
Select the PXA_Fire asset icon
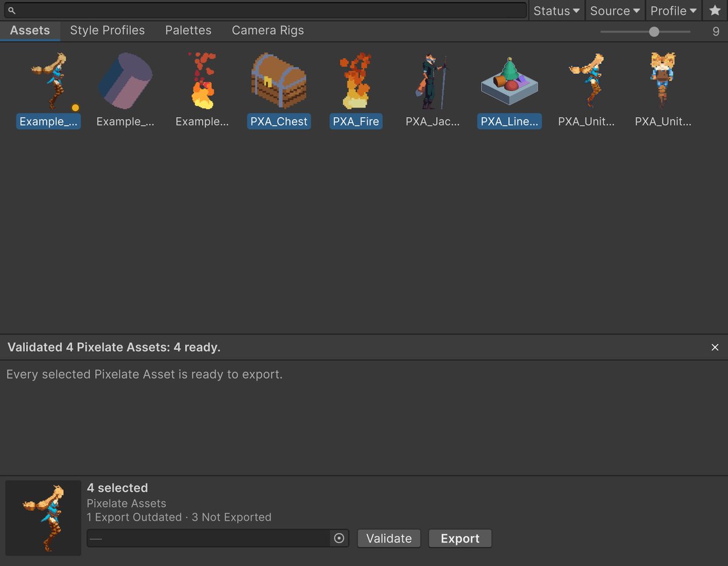coord(356,80)
